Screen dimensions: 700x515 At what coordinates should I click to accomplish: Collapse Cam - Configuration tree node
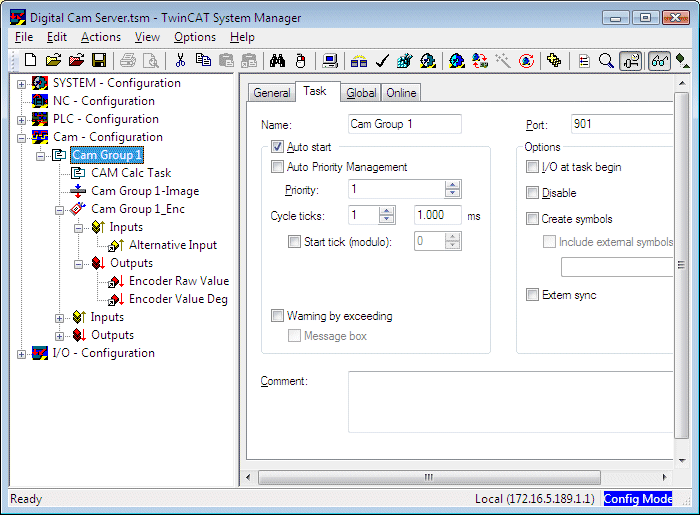tap(21, 138)
